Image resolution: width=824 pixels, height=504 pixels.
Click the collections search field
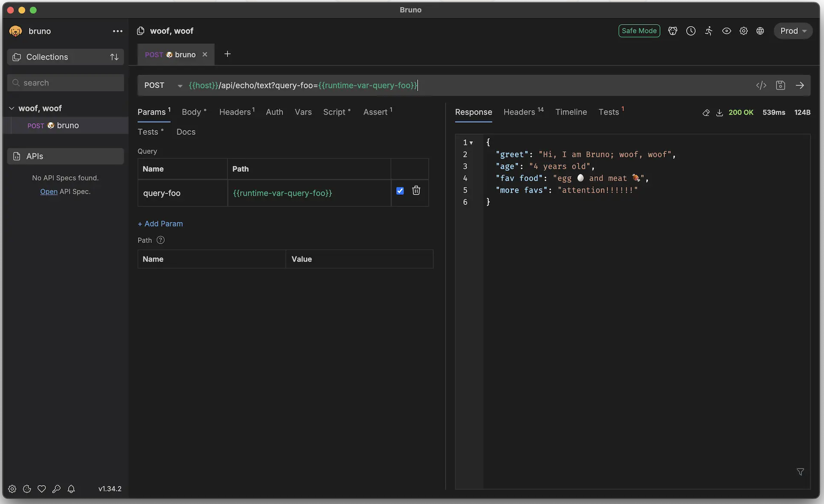coord(65,83)
